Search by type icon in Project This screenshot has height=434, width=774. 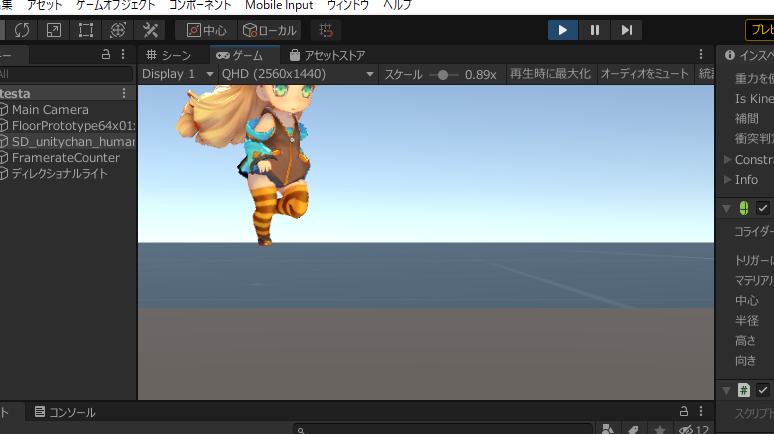pyautogui.click(x=608, y=430)
